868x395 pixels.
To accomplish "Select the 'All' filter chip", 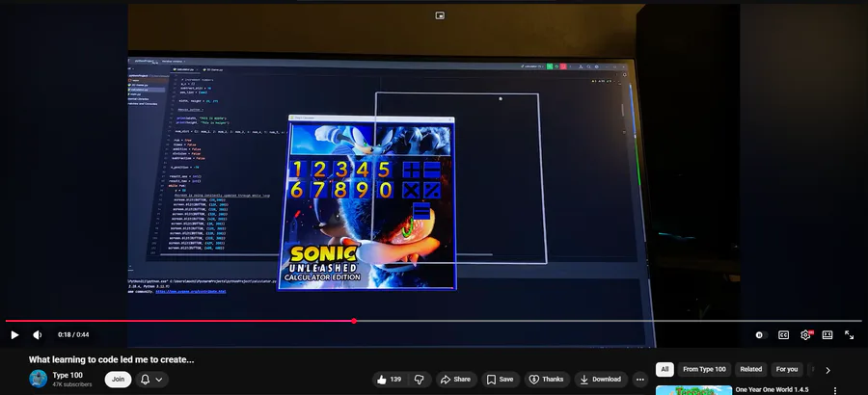I will click(665, 369).
